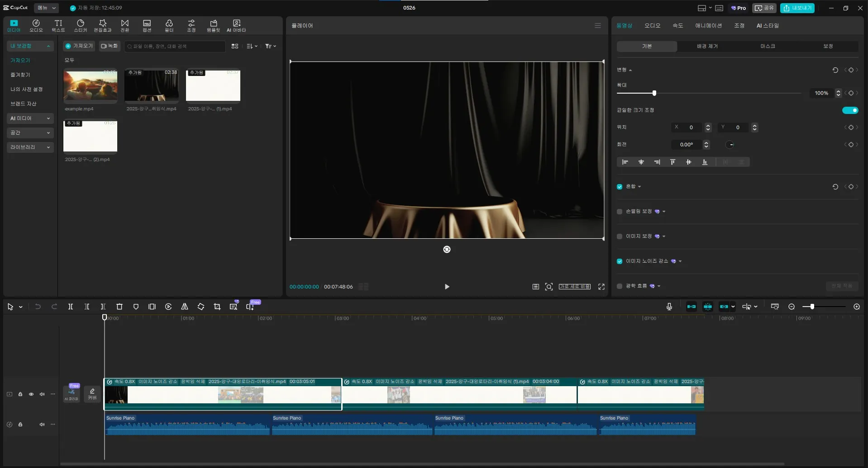Image resolution: width=868 pixels, height=468 pixels.
Task: Mute the Sunrise Piano audio track
Action: 42,425
